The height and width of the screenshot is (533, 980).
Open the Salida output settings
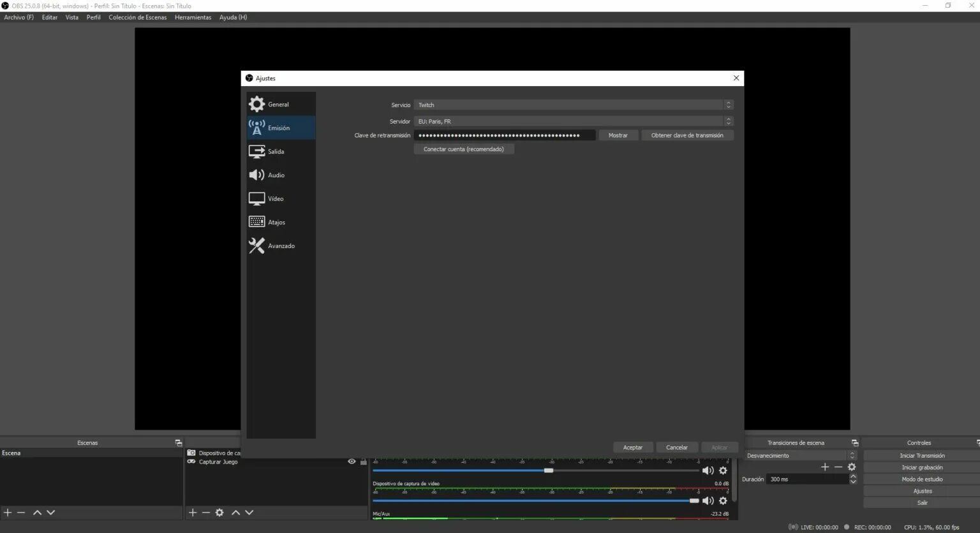click(x=281, y=151)
